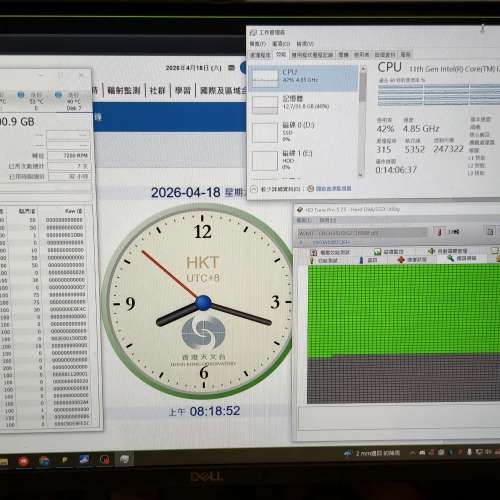Open 開啟資源監視器 link in Task Manager
Screen dimensions: 500x500
[329, 189]
